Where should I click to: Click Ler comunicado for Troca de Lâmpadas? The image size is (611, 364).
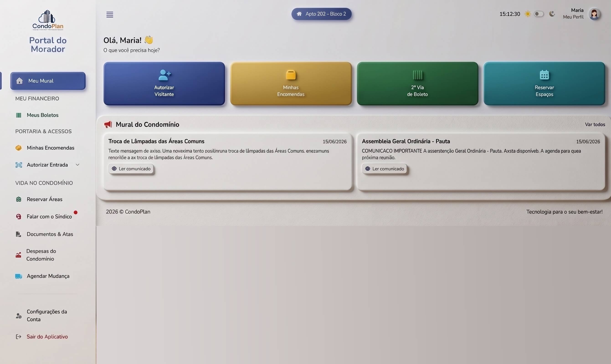(x=131, y=169)
